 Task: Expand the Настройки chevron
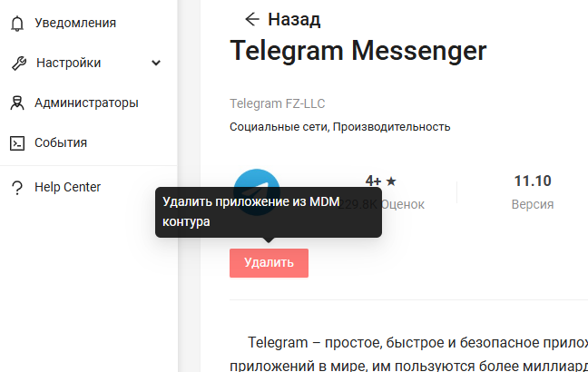(156, 63)
